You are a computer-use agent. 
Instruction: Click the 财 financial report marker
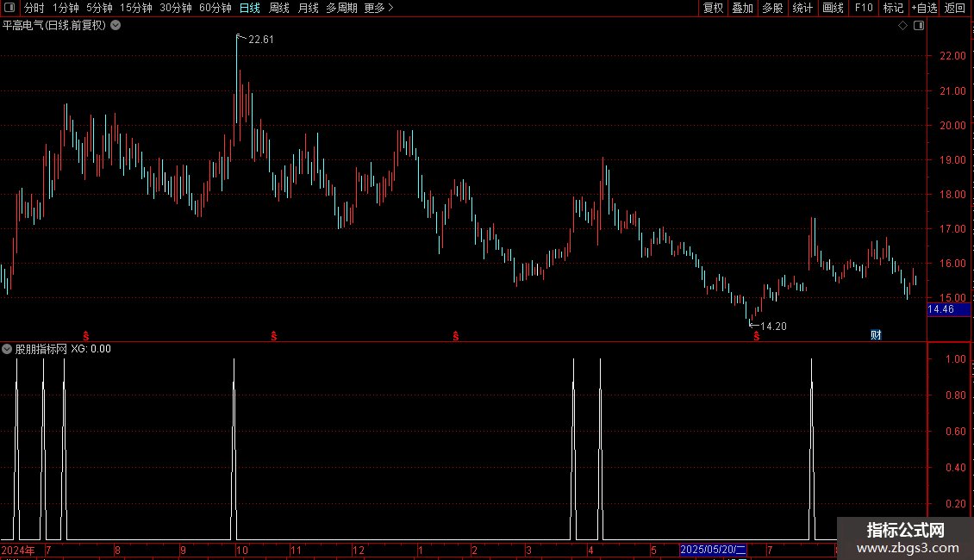click(x=876, y=335)
